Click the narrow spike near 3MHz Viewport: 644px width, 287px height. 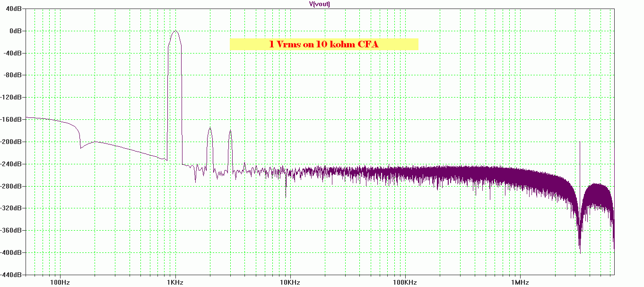click(580, 142)
